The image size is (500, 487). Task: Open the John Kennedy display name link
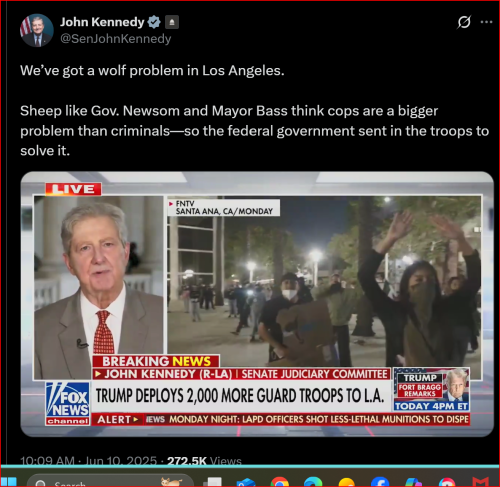[x=102, y=22]
